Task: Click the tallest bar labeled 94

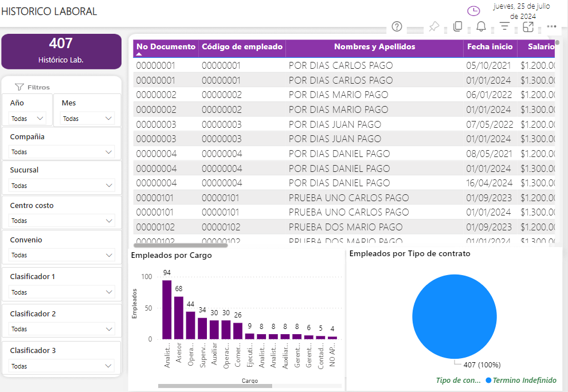Action: pos(167,309)
